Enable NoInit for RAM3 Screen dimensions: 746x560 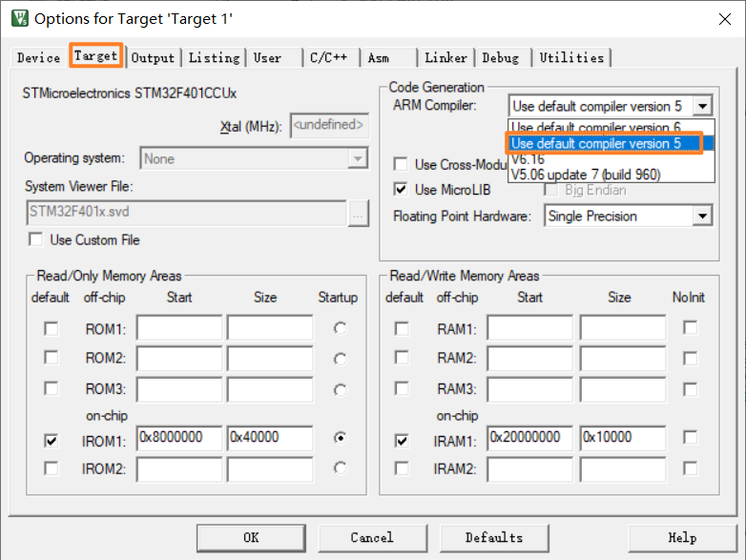690,389
